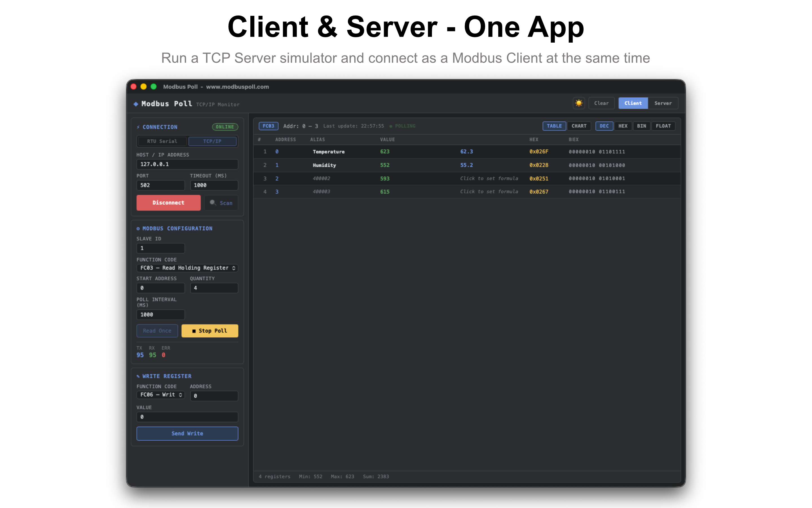
Task: Click the red Disconnect button
Action: [x=168, y=203]
